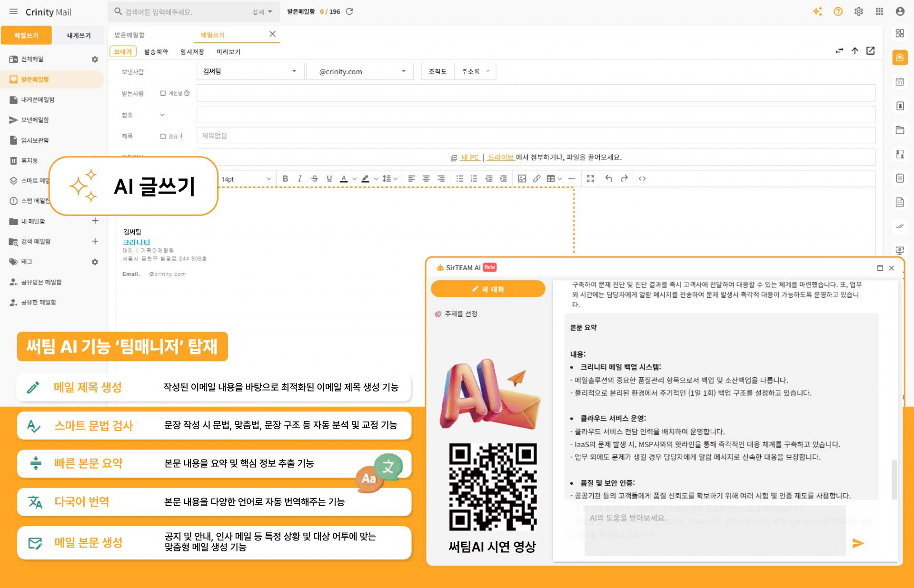Select the 발송예약 menu item
This screenshot has height=588, width=914.
click(156, 51)
